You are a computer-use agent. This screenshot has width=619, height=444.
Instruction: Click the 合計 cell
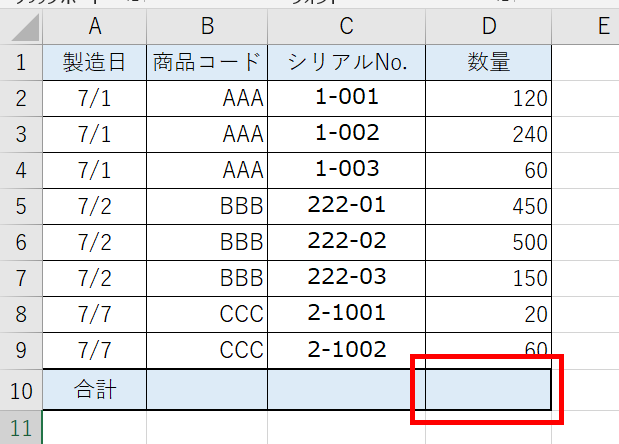[94, 390]
